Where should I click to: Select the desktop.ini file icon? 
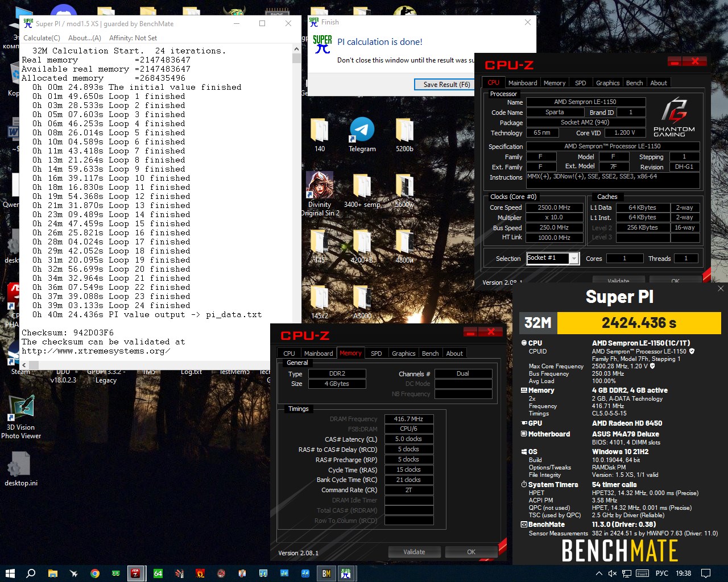[x=21, y=469]
